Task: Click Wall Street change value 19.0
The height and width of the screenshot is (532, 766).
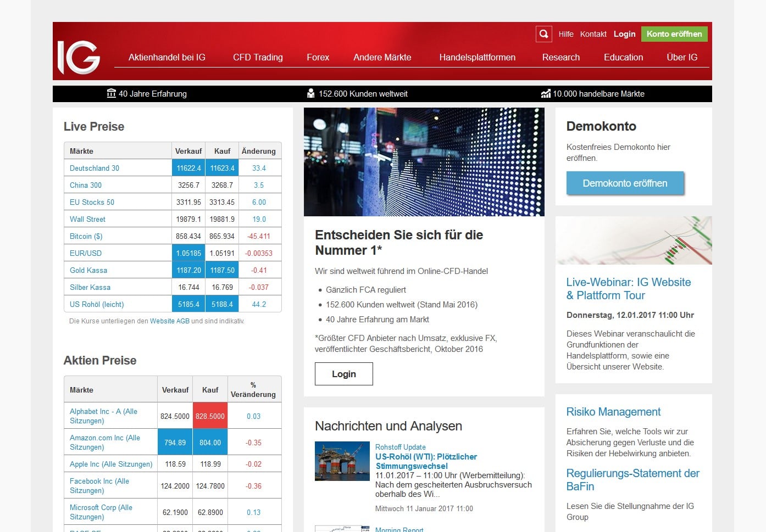Action: (259, 219)
